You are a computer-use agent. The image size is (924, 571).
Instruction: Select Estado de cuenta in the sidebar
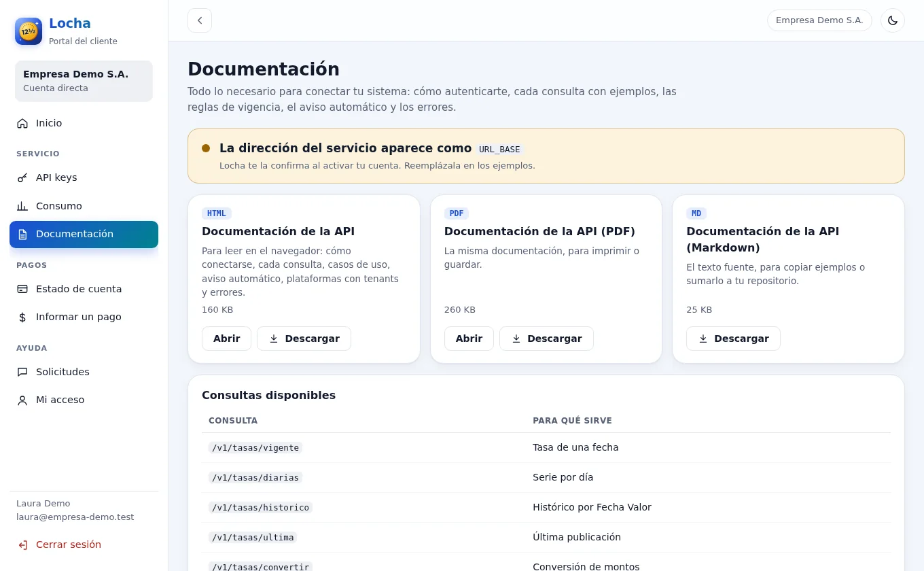pos(84,289)
